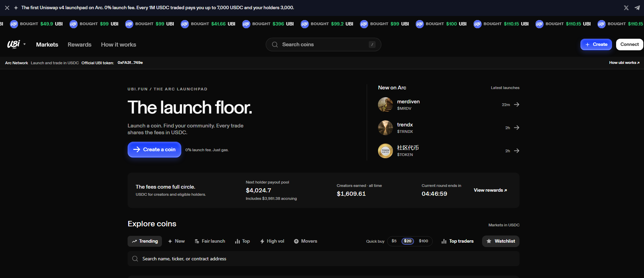Open the Rewards page
644x278 pixels.
click(x=80, y=45)
